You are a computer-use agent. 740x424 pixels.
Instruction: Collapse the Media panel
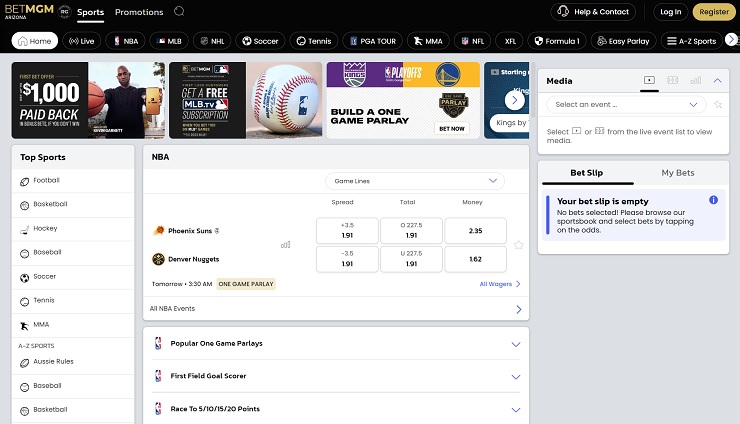point(717,81)
